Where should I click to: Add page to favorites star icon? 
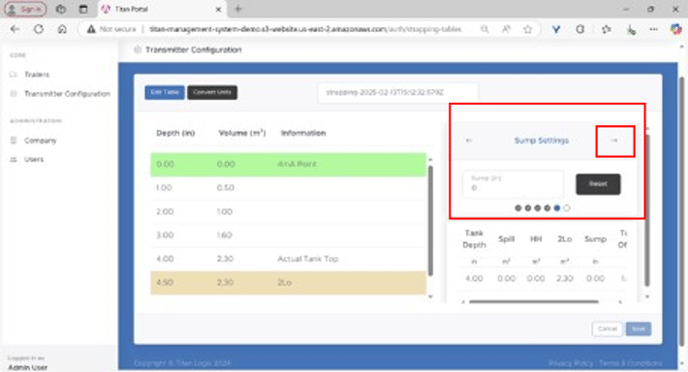point(528,29)
